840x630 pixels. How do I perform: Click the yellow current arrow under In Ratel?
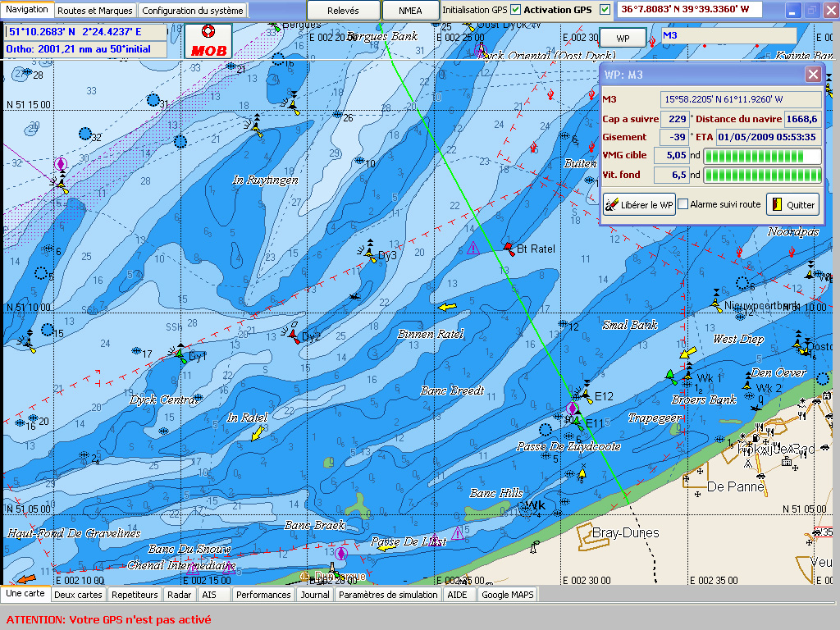258,433
